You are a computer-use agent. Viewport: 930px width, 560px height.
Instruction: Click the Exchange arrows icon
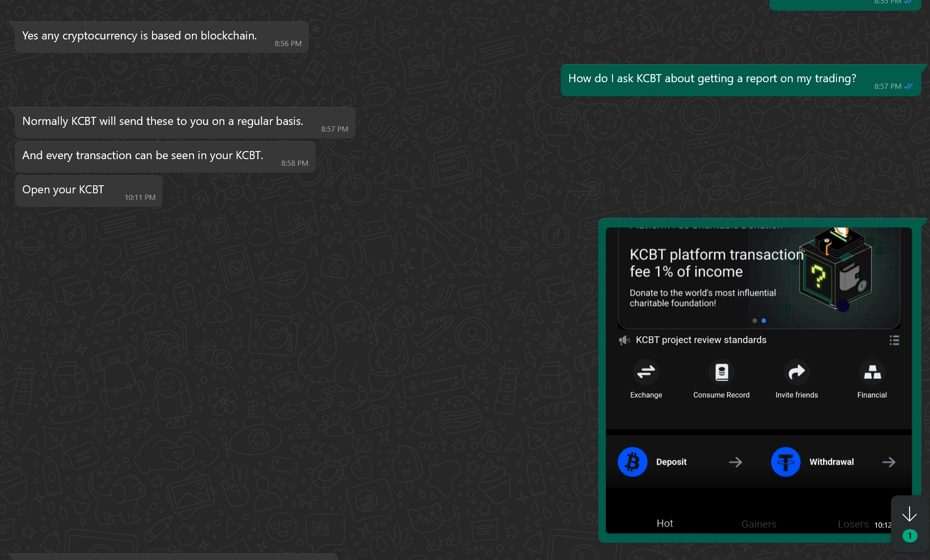point(646,372)
